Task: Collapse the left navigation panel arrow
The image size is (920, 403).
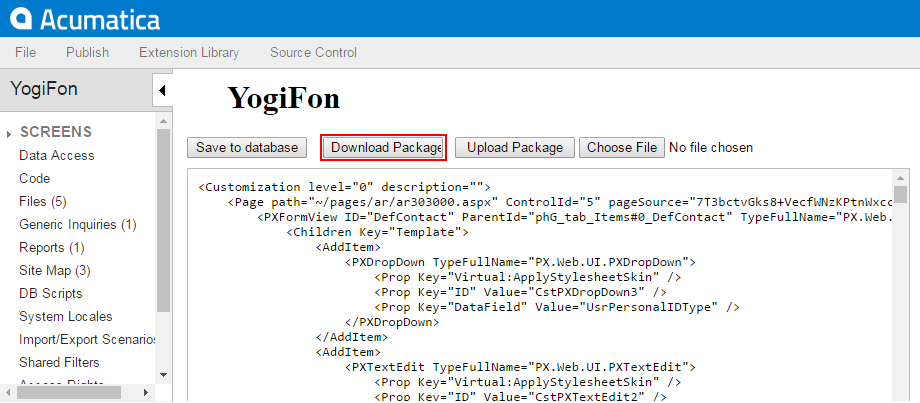Action: pyautogui.click(x=162, y=91)
